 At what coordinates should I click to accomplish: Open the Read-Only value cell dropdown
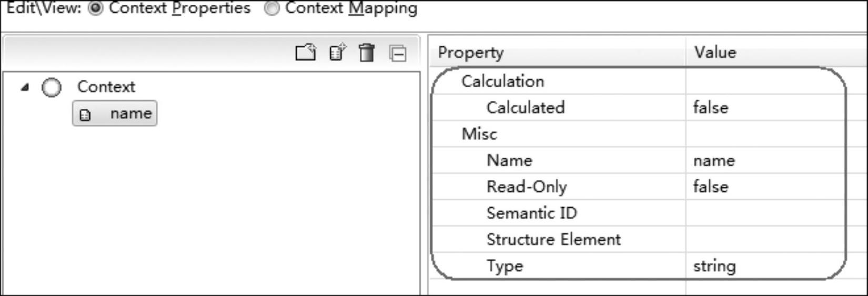pos(763,186)
